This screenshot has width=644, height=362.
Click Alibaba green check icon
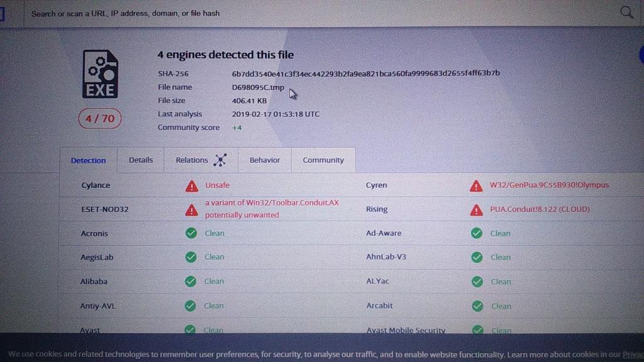(x=191, y=282)
